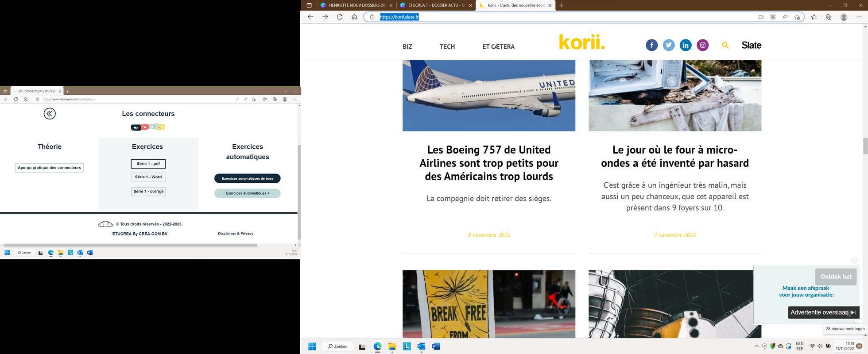Open the Edge profile avatar
The image size is (868, 354).
click(x=844, y=17)
